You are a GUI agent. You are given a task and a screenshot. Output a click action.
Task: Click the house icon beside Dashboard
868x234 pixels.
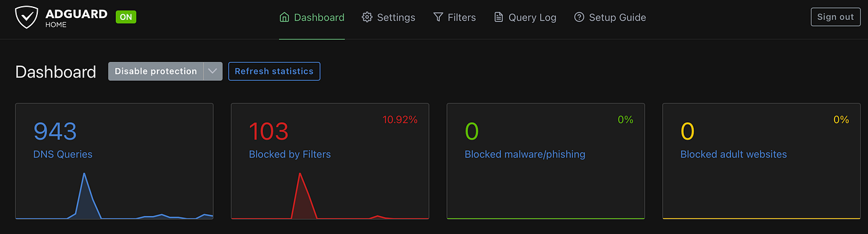(285, 17)
